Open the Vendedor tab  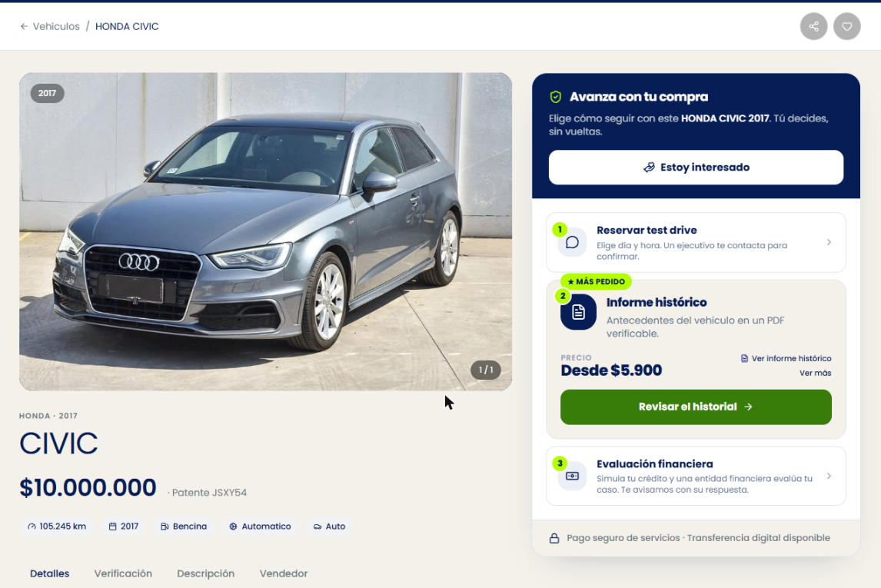284,573
